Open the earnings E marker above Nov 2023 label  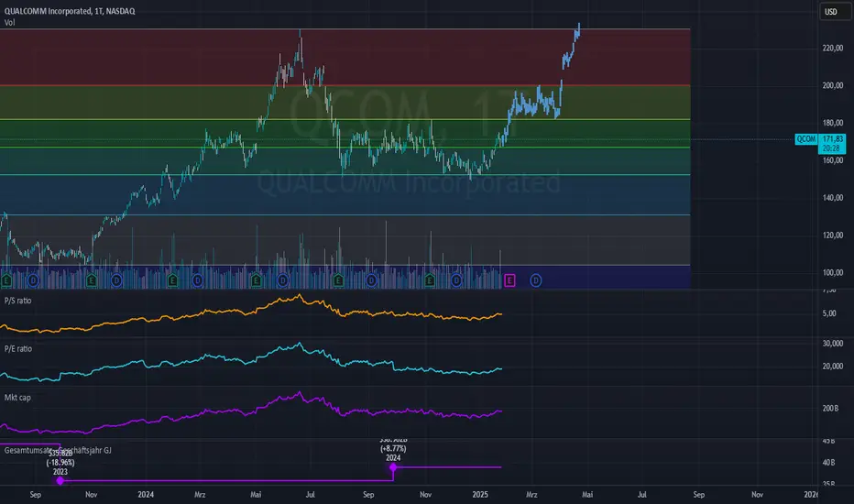[92, 280]
